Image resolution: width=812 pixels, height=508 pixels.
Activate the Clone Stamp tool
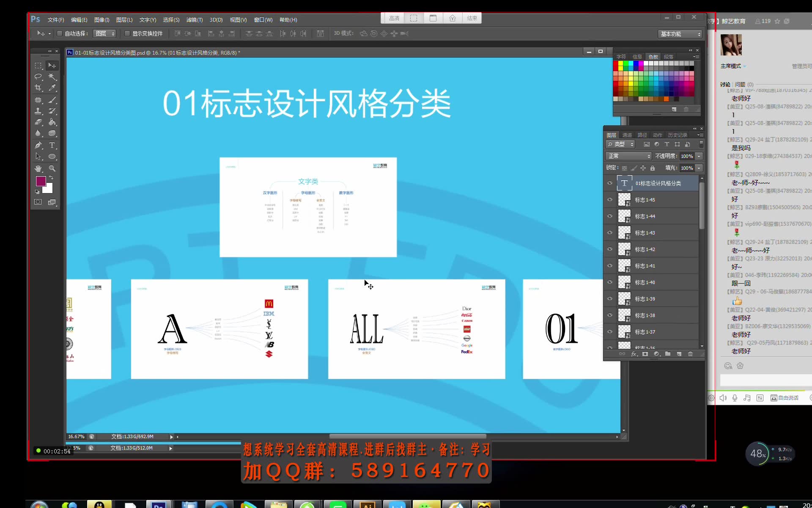[38, 110]
